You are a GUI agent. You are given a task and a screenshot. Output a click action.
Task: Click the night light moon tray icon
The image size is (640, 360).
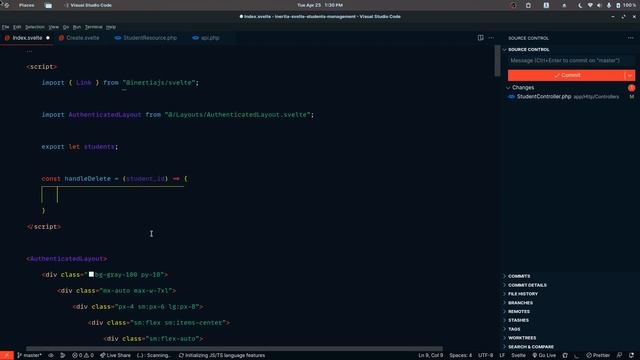click(580, 5)
